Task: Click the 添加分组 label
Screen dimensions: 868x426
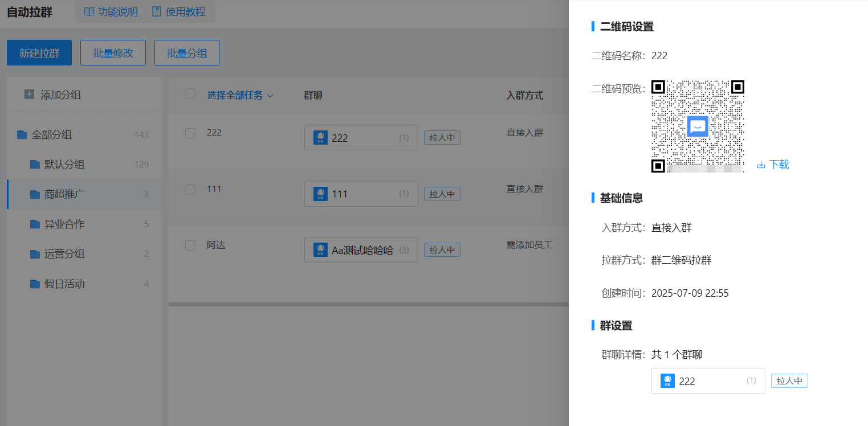Action: coord(60,95)
